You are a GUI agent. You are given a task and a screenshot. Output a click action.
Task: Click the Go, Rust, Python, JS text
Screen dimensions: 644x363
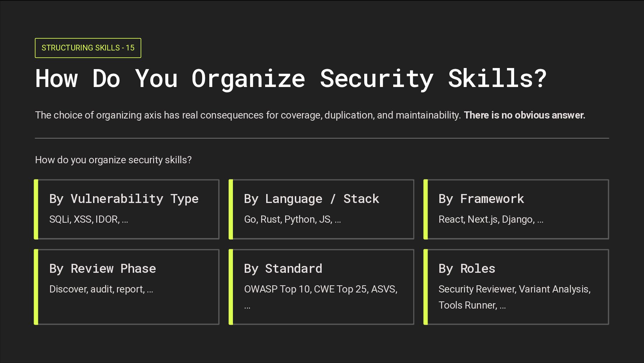click(x=292, y=219)
